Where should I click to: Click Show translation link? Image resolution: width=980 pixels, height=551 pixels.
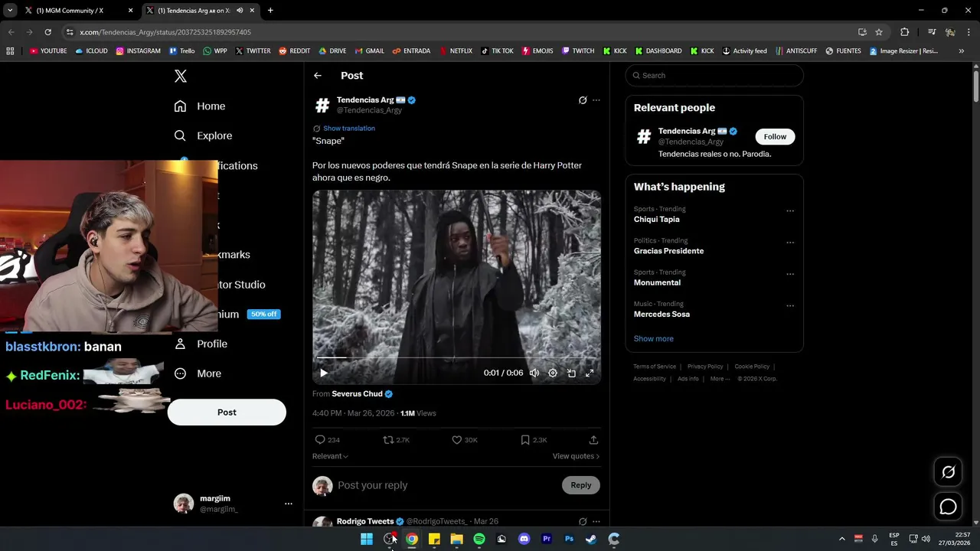(x=349, y=129)
